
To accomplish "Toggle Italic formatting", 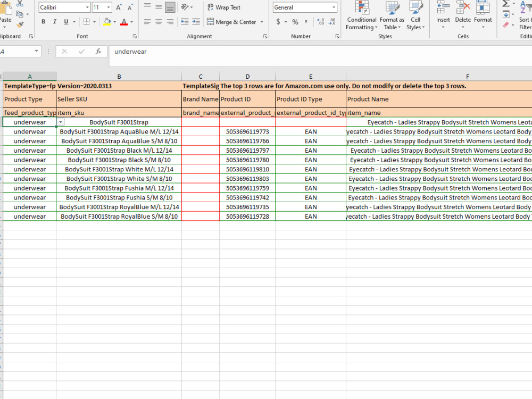I will (55, 22).
